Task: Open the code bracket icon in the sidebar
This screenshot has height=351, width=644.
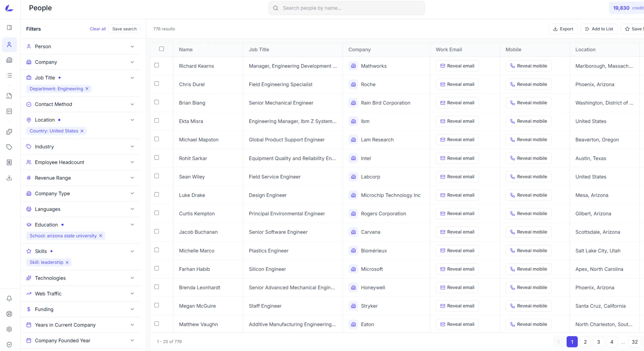Action: coord(9,111)
